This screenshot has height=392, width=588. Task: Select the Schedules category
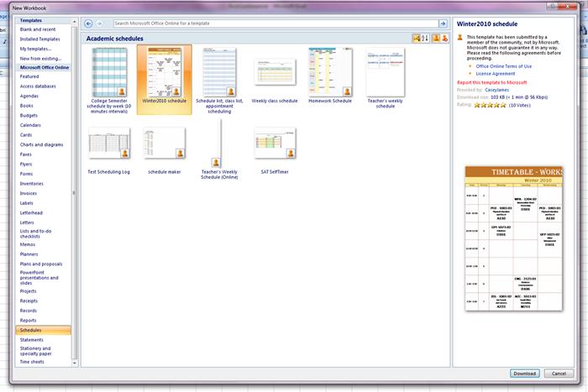tap(30, 330)
